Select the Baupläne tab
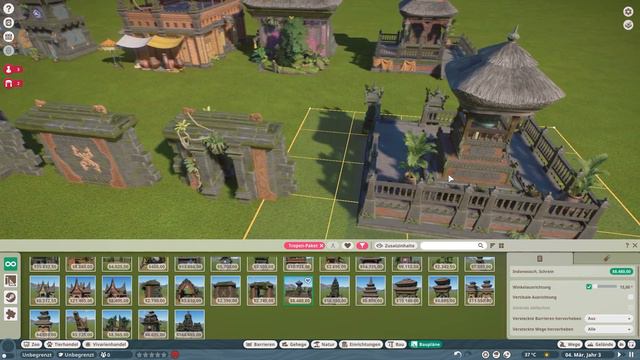The height and width of the screenshot is (360, 640). click(426, 344)
